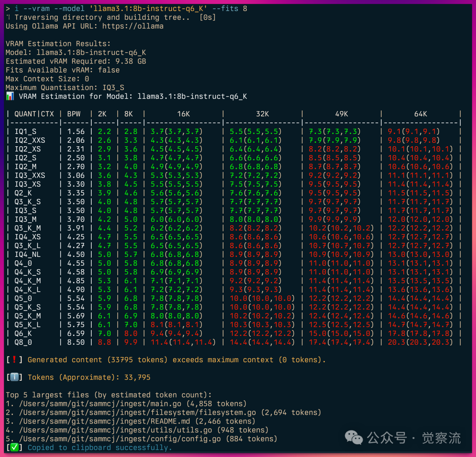Screen dimensions: 476x457
Task: Click 'Top 5 largest files' heading
Action: point(109,395)
